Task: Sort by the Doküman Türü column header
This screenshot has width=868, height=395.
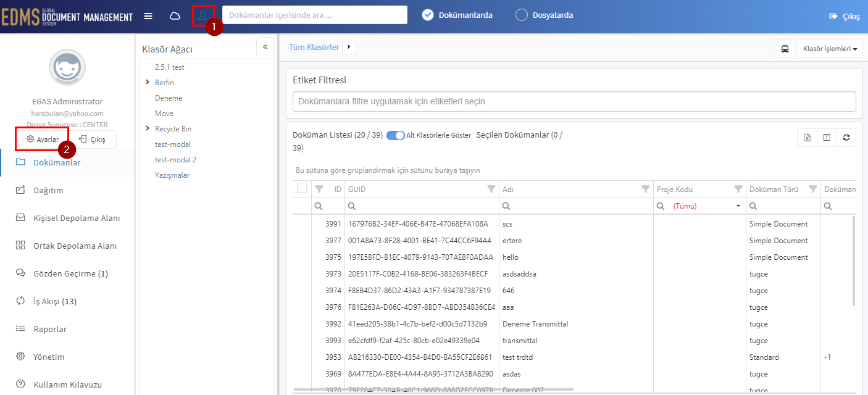Action: tap(774, 189)
